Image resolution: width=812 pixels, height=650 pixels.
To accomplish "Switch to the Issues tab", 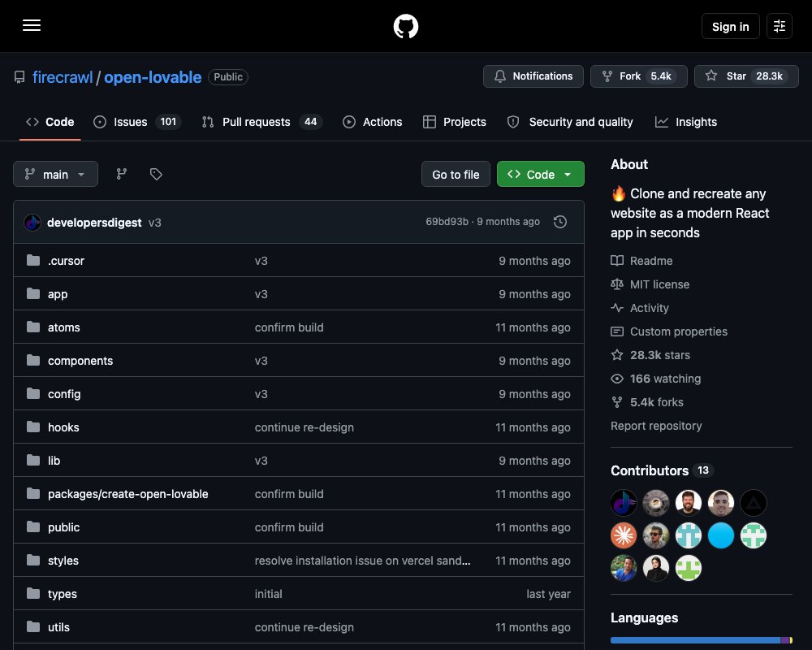I will 136,122.
